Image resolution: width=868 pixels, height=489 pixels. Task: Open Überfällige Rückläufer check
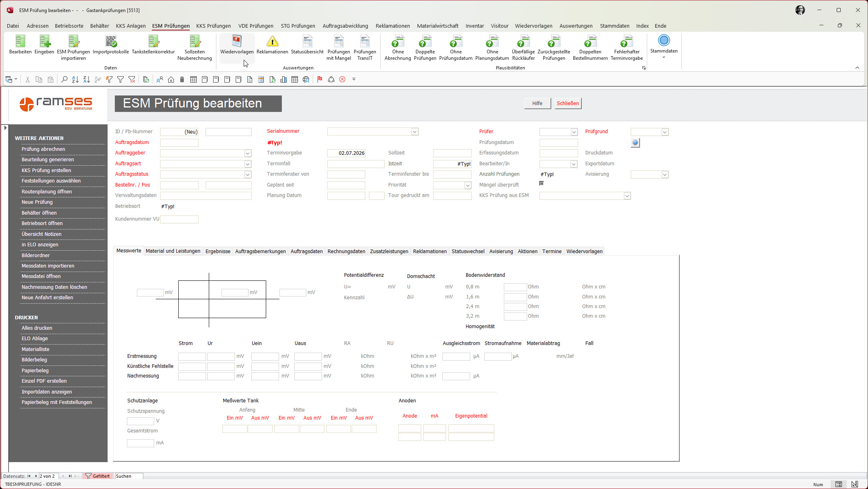pyautogui.click(x=524, y=48)
